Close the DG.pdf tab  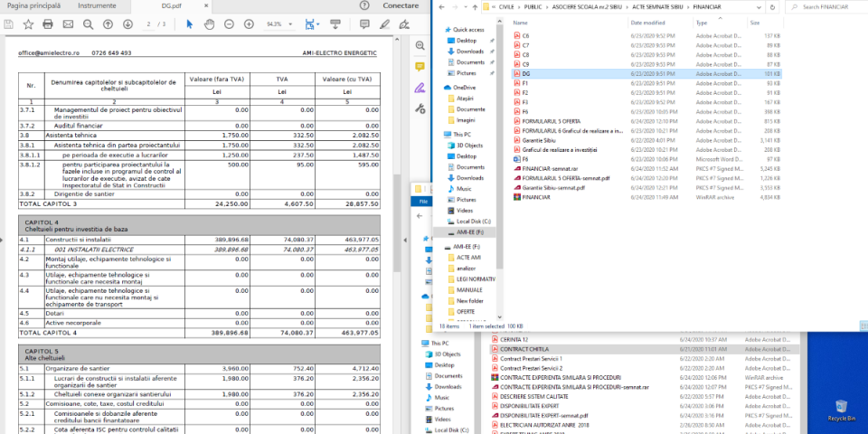(x=206, y=6)
